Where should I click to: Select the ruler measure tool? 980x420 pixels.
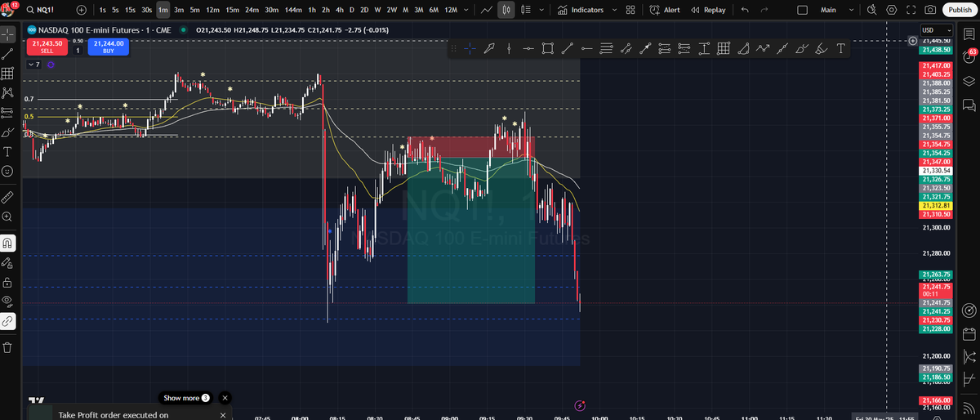click(x=7, y=197)
